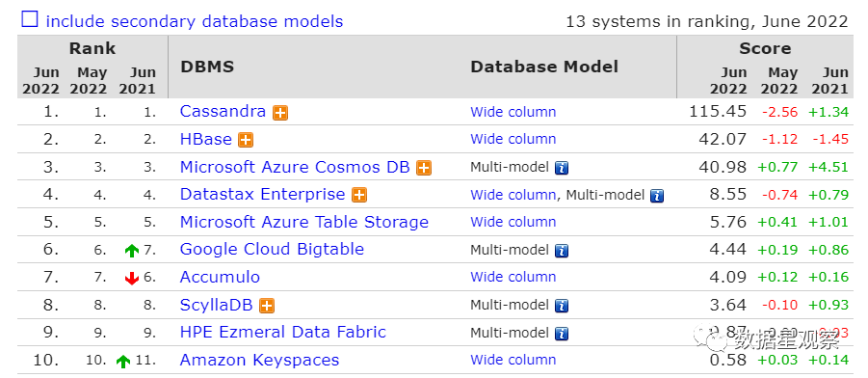This screenshot has width=868, height=378.
Task: Click the 4.09 score value
Action: [x=727, y=277]
